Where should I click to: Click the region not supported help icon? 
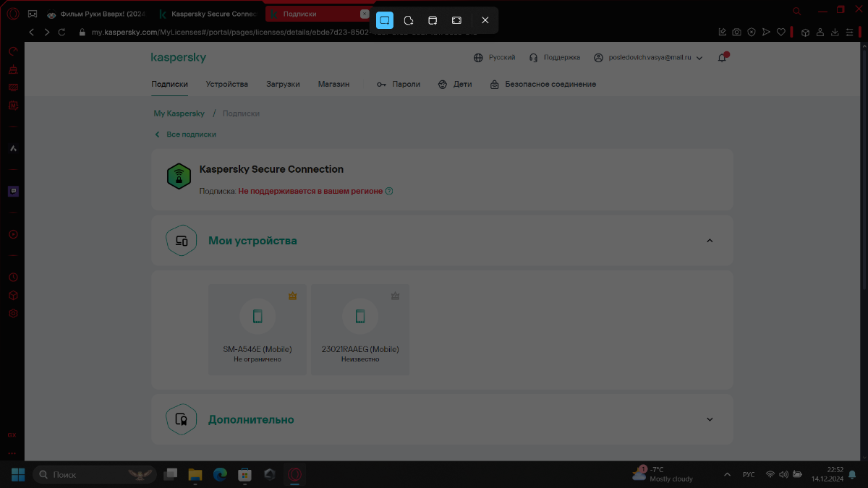(389, 191)
